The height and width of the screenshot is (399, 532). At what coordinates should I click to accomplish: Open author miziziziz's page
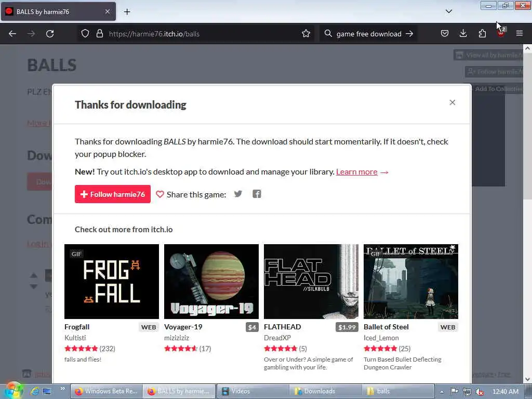[x=177, y=338]
